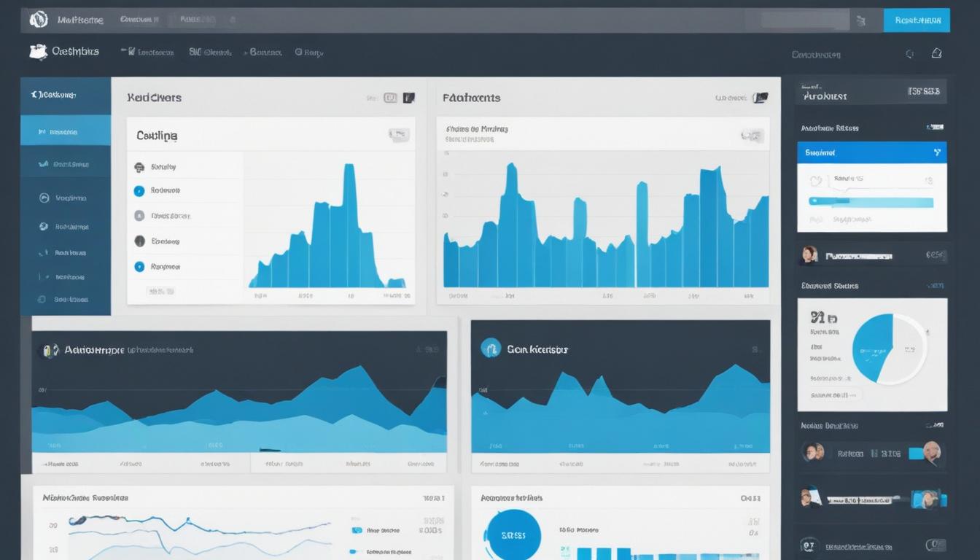Enable the highlighted sidebar entry below Dashboard

[66, 133]
